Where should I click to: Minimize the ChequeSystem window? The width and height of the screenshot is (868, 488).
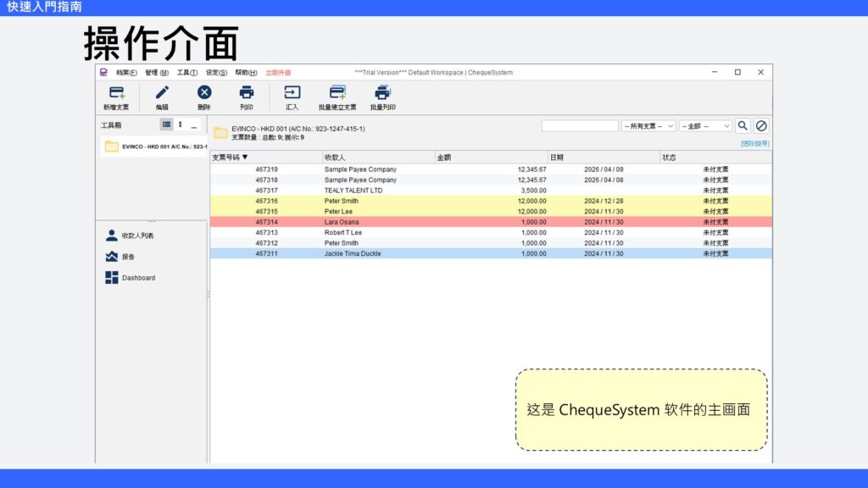click(x=714, y=72)
